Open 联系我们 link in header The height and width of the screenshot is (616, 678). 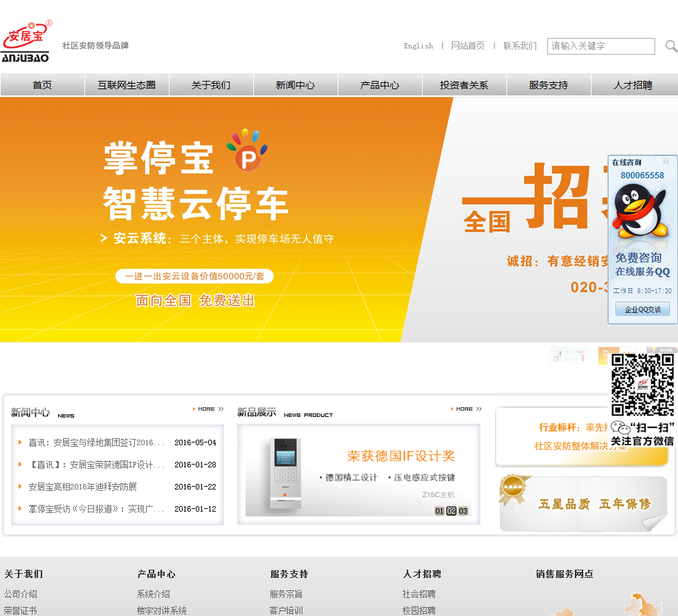click(x=520, y=46)
